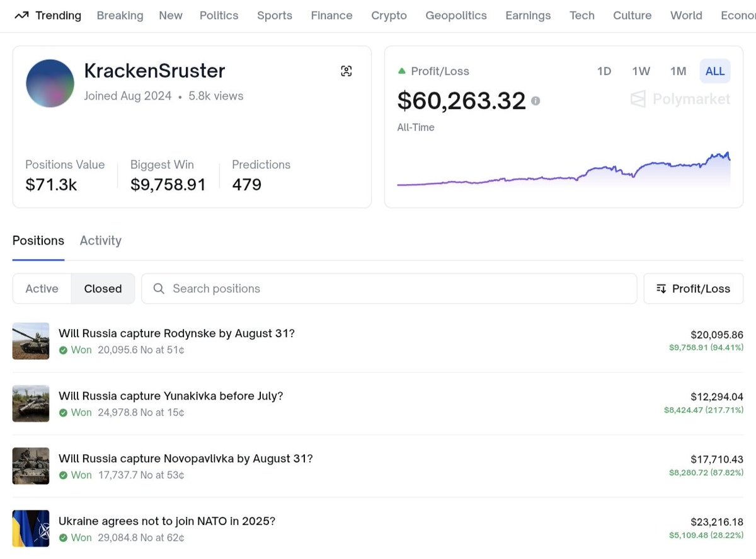Go to Culture category
Image resolution: width=756 pixels, height=559 pixels.
632,16
